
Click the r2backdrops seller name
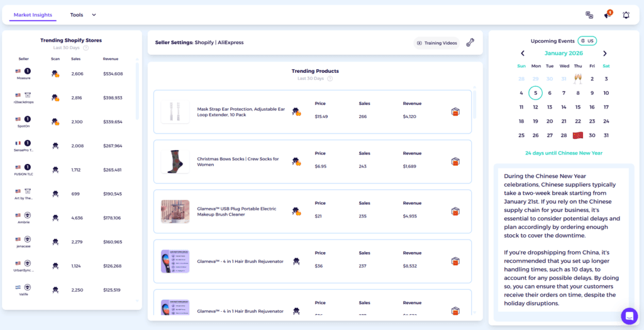click(x=23, y=102)
